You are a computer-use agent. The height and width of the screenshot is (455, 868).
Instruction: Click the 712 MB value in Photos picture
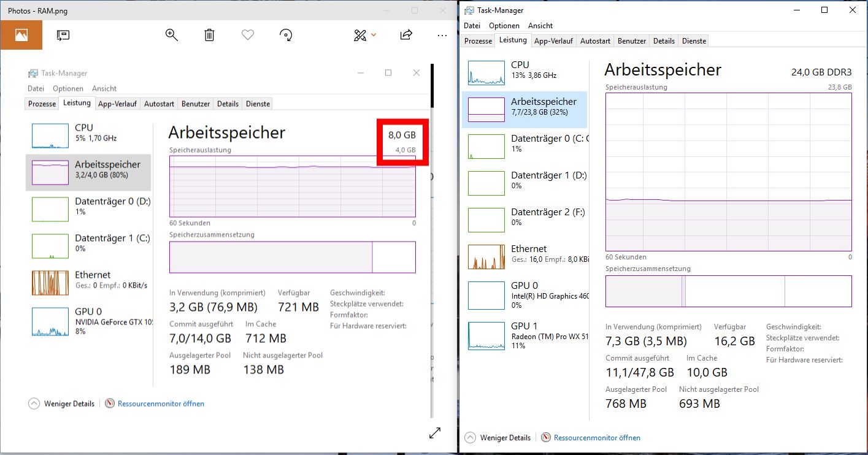[266, 338]
